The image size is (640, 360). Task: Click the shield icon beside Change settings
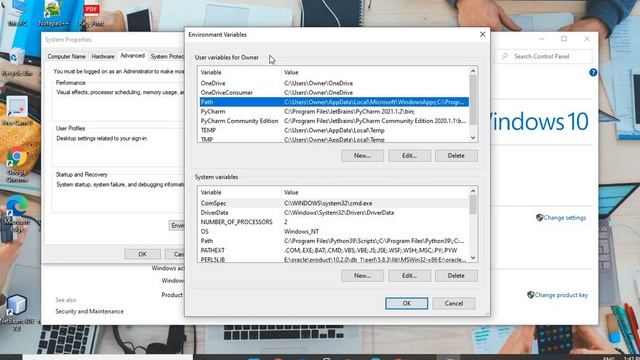click(x=539, y=218)
